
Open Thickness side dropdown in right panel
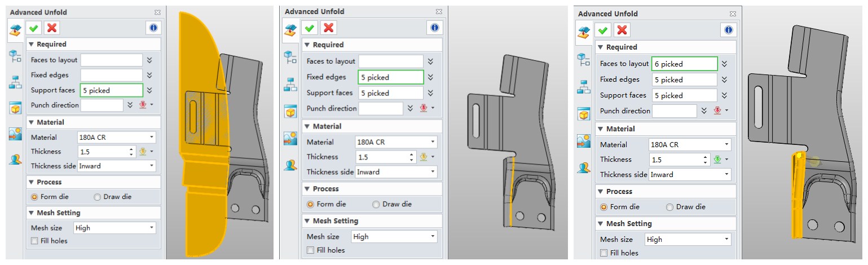point(690,175)
